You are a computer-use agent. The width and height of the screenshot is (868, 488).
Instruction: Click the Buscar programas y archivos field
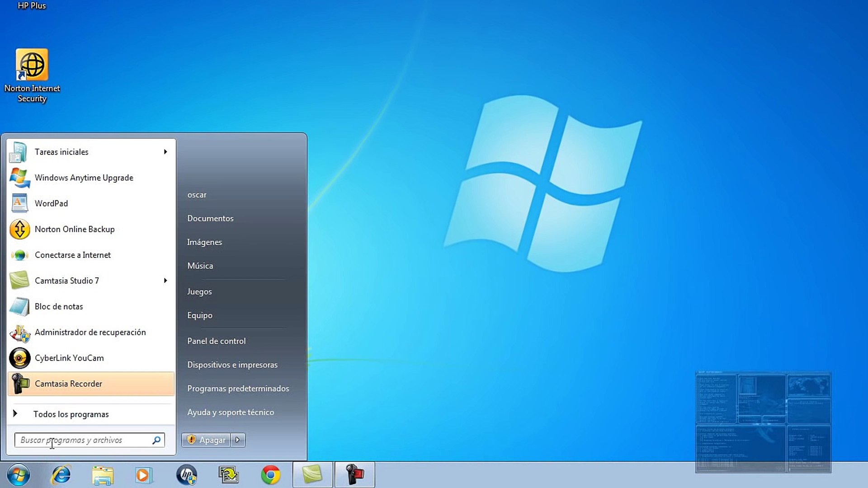90,440
